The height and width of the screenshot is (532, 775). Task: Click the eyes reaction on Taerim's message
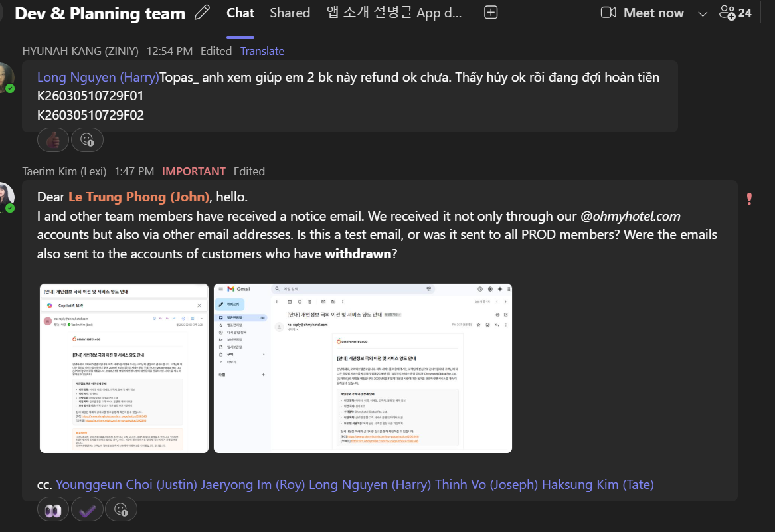53,510
